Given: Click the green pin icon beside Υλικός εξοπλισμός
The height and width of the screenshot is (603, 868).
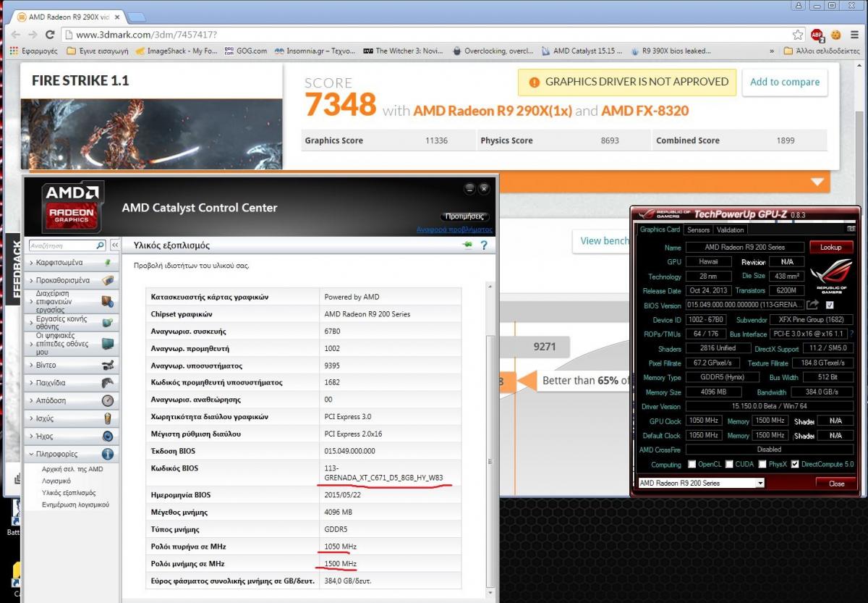Looking at the screenshot, I should pyautogui.click(x=467, y=245).
